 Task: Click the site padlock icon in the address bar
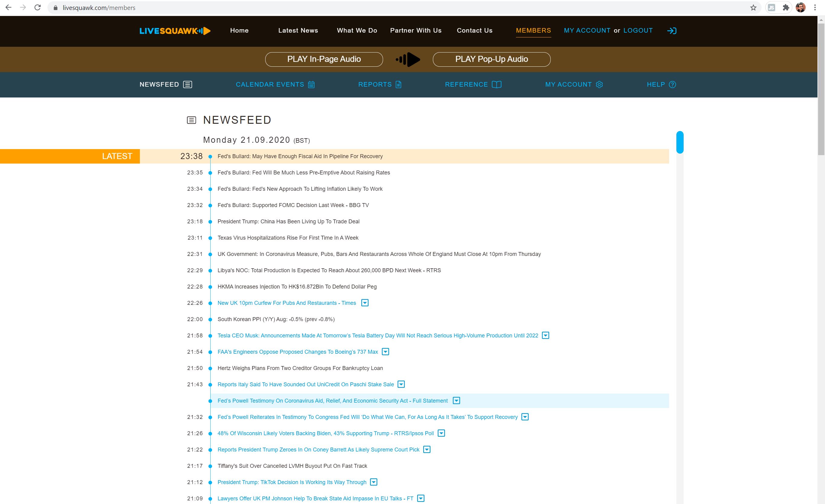pyautogui.click(x=56, y=8)
